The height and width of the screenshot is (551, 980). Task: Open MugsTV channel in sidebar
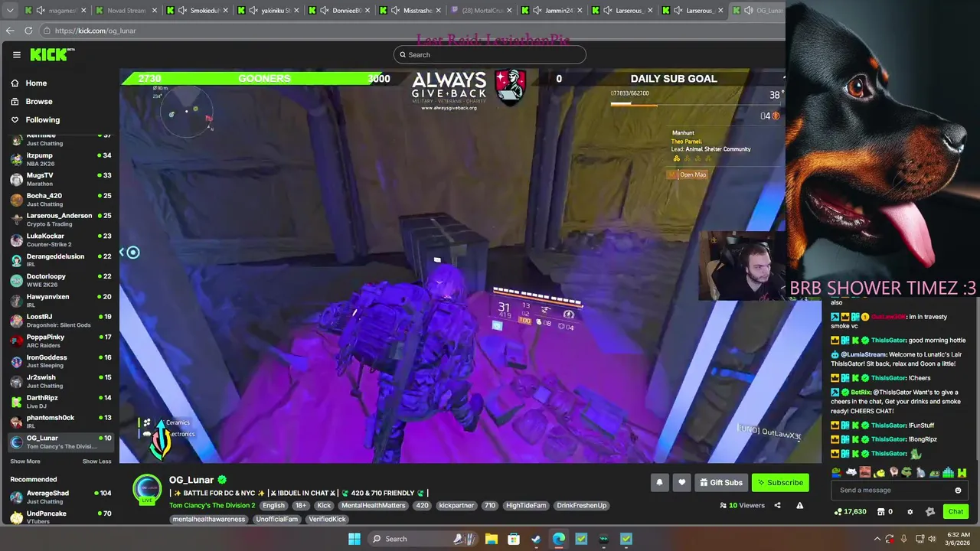pos(60,179)
